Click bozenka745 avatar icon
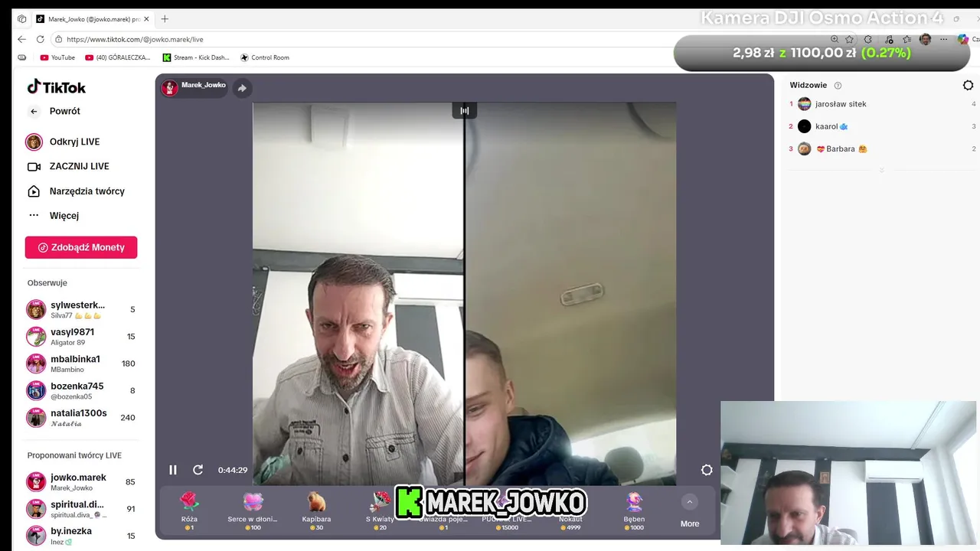Image resolution: width=980 pixels, height=551 pixels. click(x=36, y=390)
